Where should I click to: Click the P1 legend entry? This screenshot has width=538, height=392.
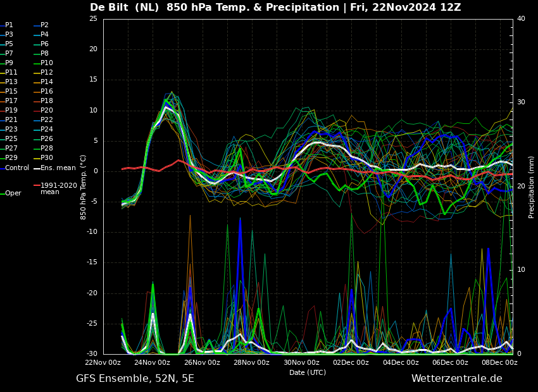pos(7,25)
